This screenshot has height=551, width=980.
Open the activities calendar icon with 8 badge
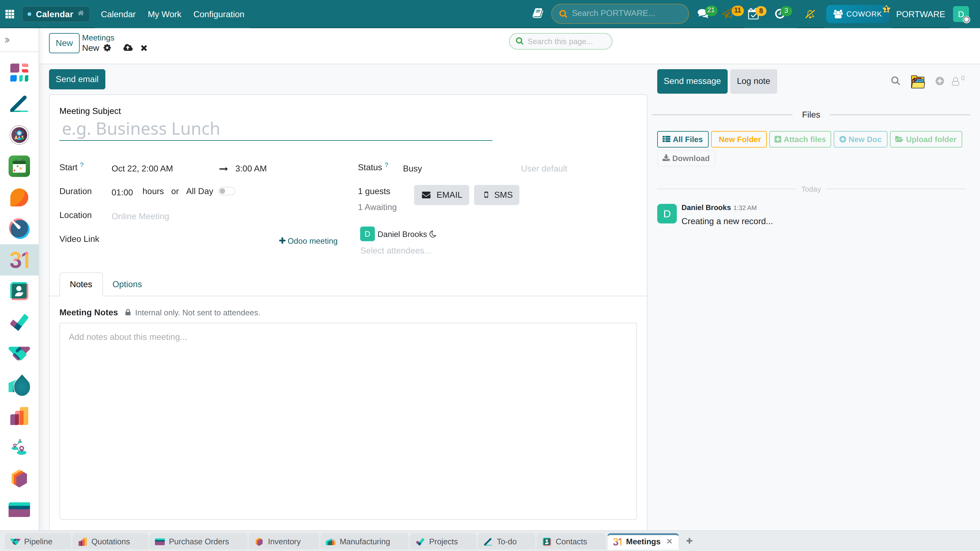click(x=753, y=14)
